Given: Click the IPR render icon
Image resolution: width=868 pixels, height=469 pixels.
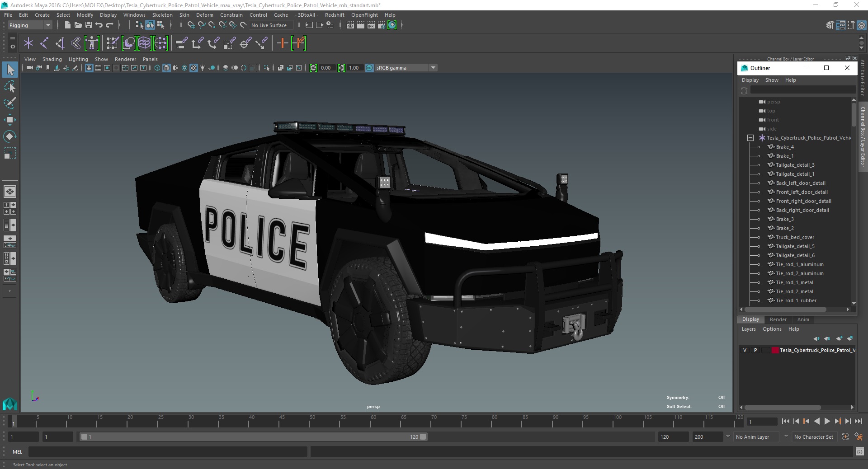Looking at the screenshot, I should [371, 25].
